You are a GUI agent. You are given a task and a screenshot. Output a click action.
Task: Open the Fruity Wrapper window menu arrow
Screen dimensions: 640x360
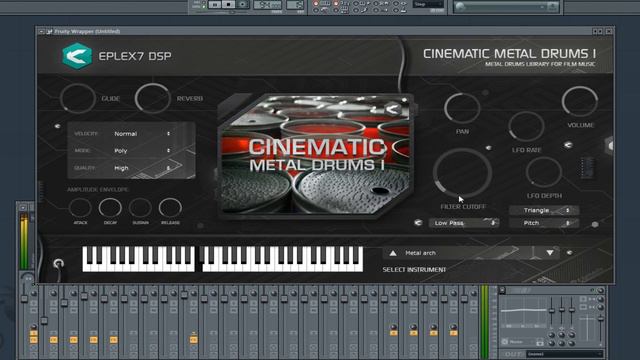coord(41,31)
